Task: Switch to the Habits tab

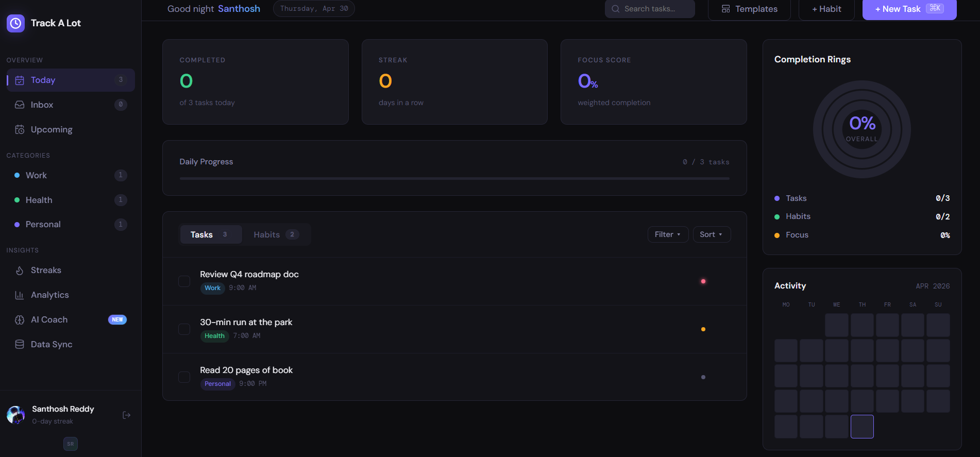Action: (276, 234)
